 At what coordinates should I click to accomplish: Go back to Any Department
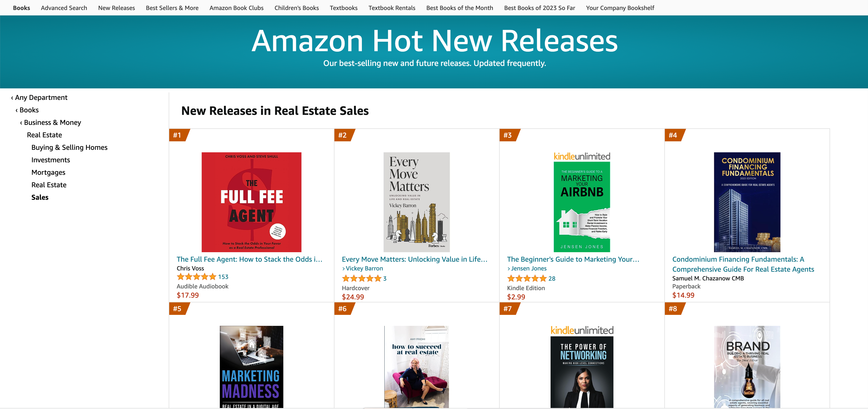[x=39, y=97]
